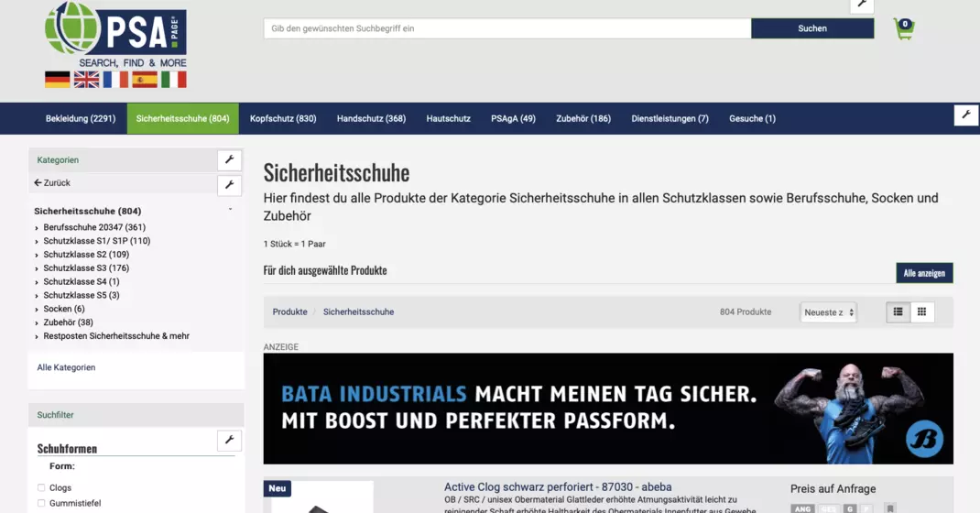Click the wrench icon at the navigation bar's right end
This screenshot has height=513, width=980.
pos(965,115)
